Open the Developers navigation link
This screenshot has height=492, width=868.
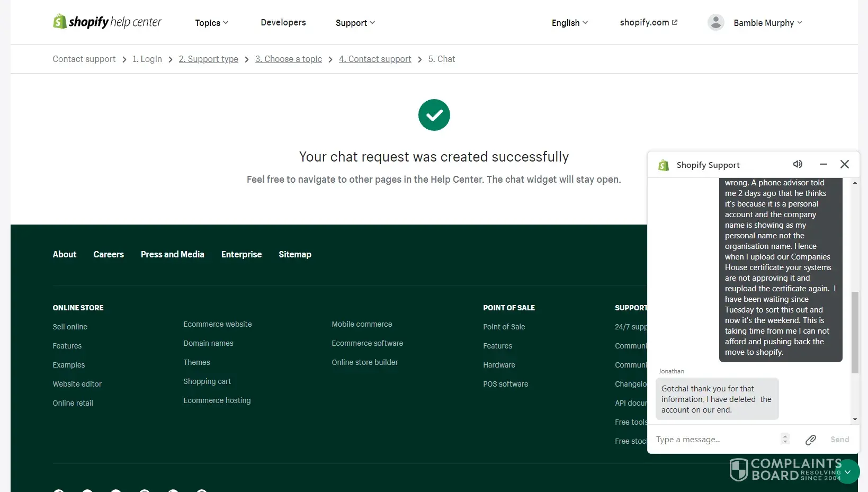(x=283, y=22)
